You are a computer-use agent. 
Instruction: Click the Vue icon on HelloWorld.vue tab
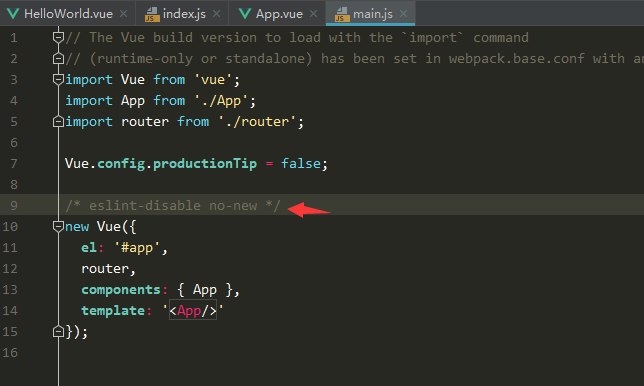click(13, 14)
